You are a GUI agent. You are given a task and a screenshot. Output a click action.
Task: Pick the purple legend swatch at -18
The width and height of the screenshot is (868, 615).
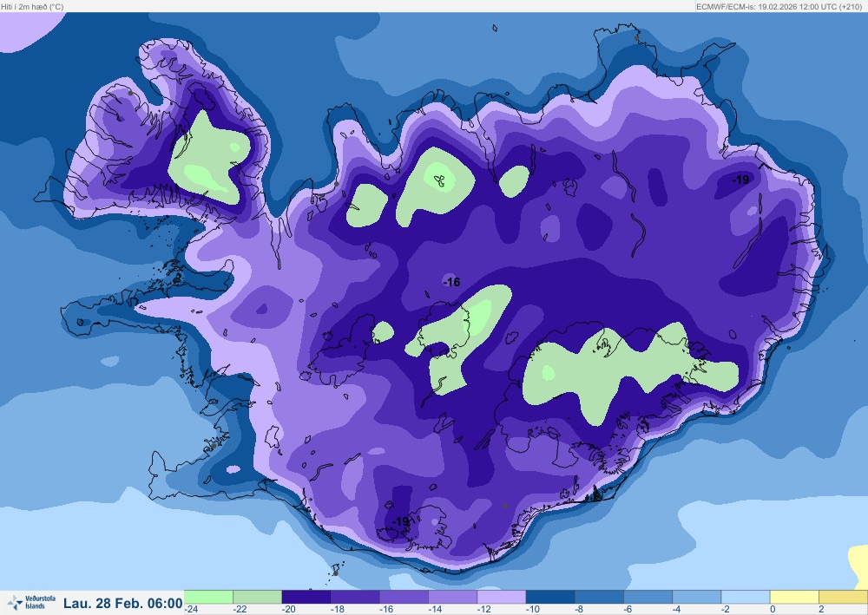click(355, 597)
